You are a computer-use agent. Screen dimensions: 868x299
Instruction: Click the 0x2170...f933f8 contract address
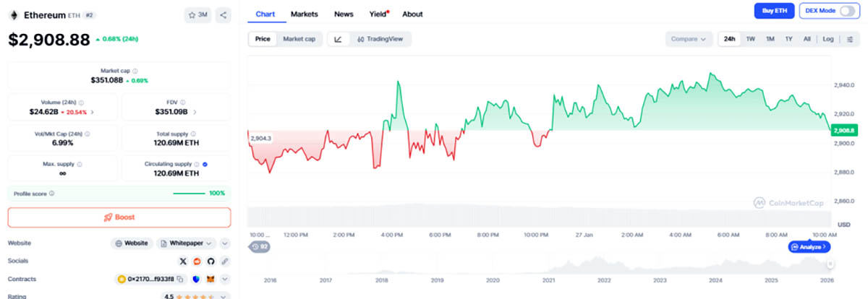(150, 279)
